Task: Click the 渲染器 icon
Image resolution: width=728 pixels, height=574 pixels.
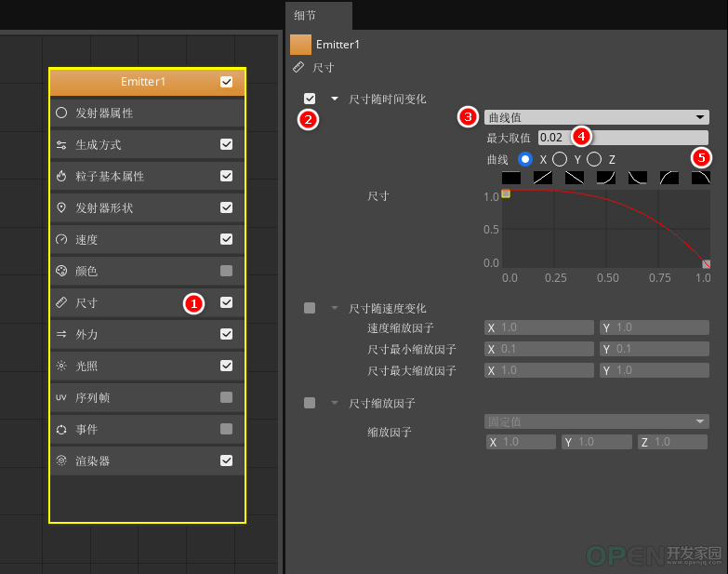Action: click(x=61, y=461)
